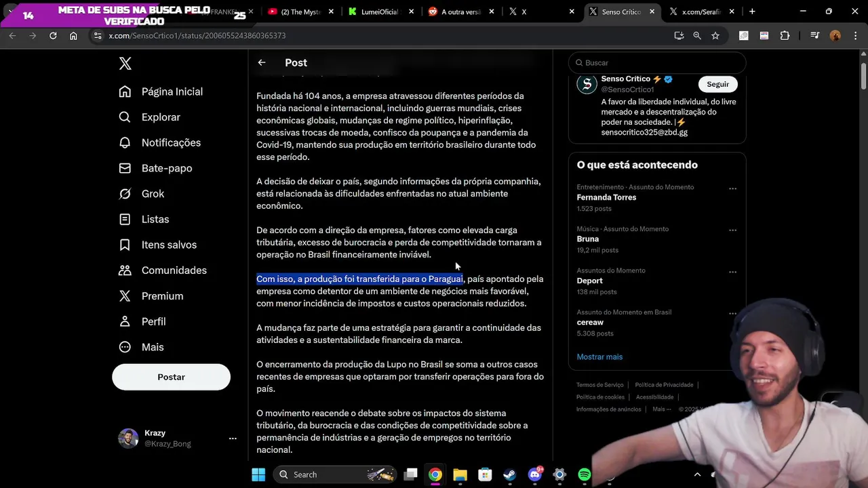Switch to A outra versã Reddit tab
The width and height of the screenshot is (868, 488).
(460, 12)
